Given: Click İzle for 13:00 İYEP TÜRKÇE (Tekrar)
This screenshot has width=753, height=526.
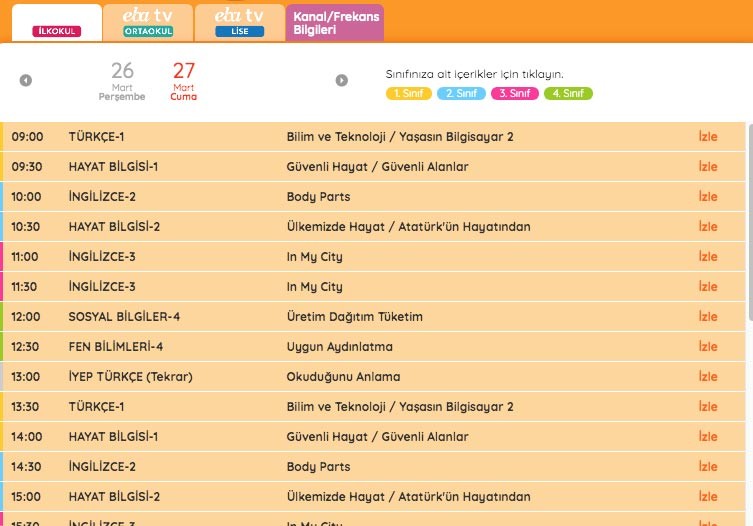Looking at the screenshot, I should [x=708, y=377].
